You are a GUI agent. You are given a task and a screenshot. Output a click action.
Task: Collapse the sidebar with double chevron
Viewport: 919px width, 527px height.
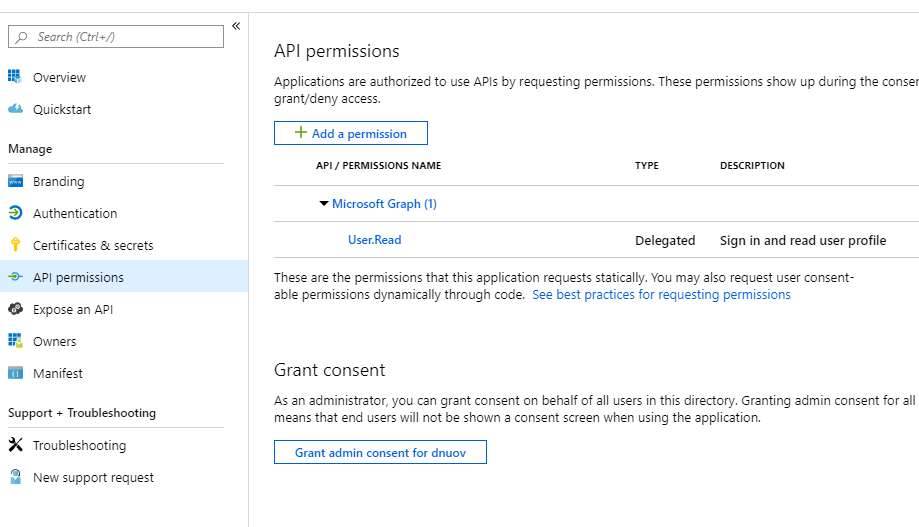pyautogui.click(x=236, y=26)
